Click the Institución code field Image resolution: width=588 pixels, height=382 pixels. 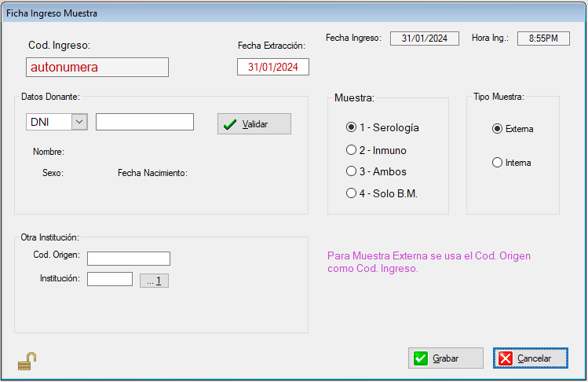[110, 279]
